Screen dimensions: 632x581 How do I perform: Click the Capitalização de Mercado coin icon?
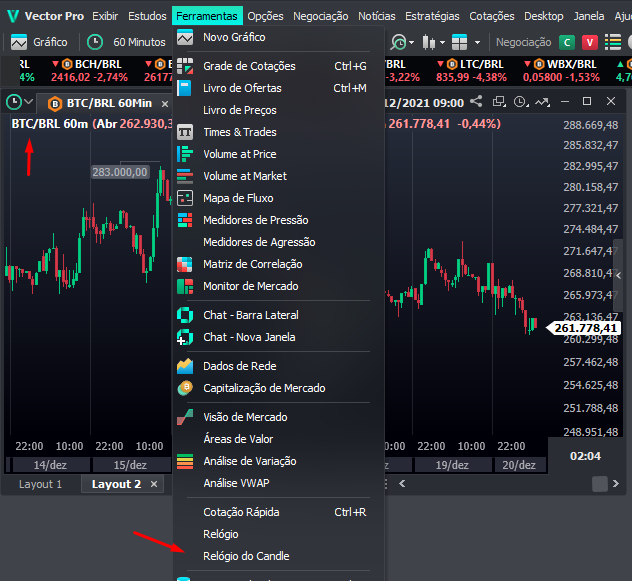coord(185,388)
